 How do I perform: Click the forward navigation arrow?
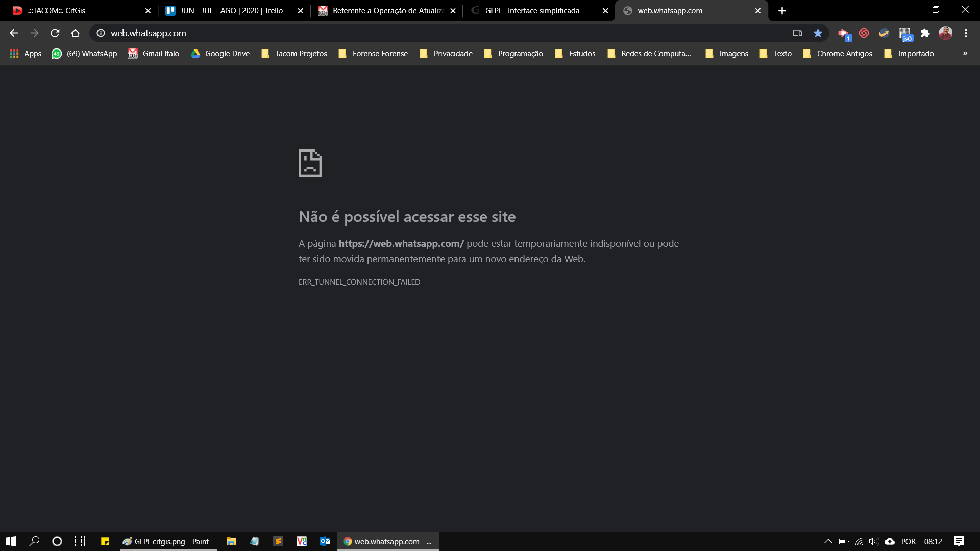click(x=34, y=33)
